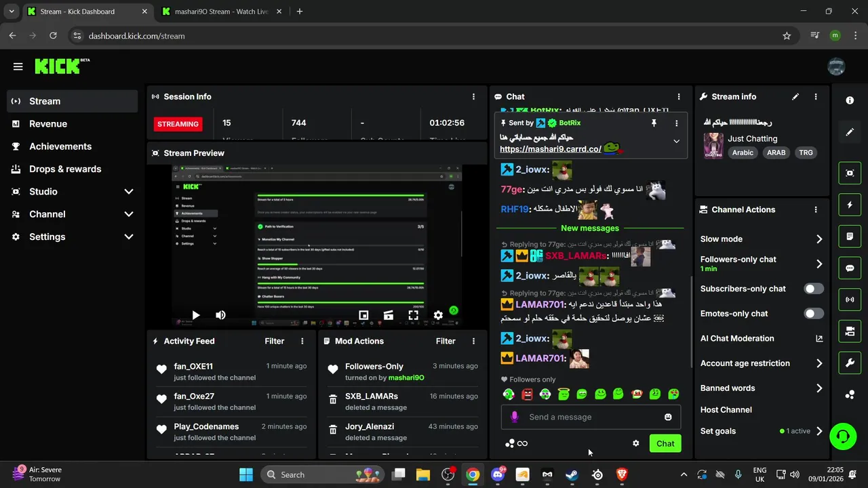Open pinned message options menu

(676, 123)
